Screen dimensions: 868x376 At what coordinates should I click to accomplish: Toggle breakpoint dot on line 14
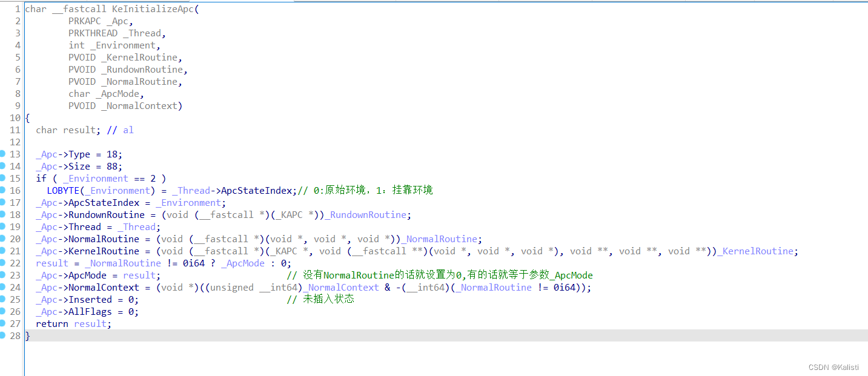point(2,166)
